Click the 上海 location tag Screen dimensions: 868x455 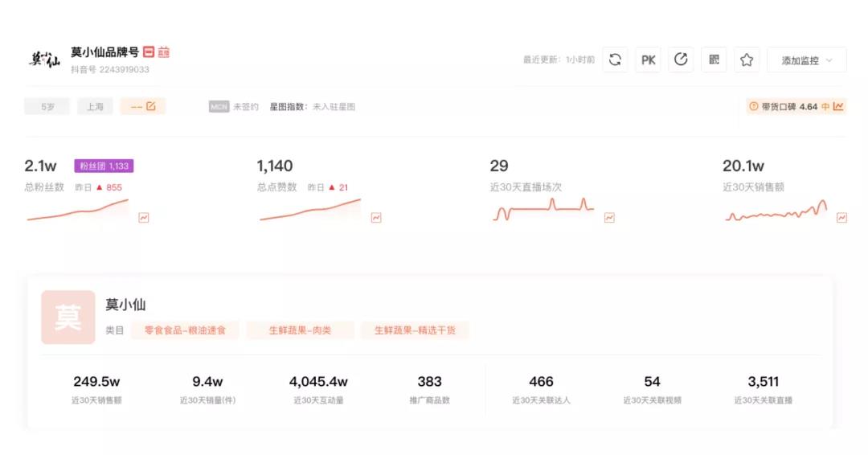click(95, 106)
